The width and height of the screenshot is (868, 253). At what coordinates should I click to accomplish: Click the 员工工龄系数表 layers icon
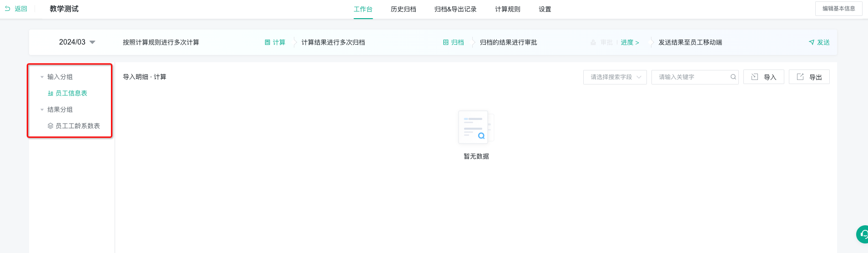[50, 126]
